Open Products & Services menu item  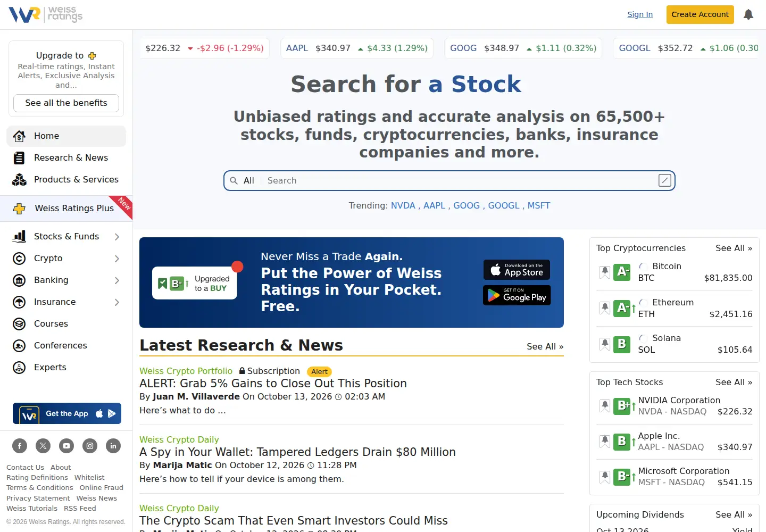(66, 180)
